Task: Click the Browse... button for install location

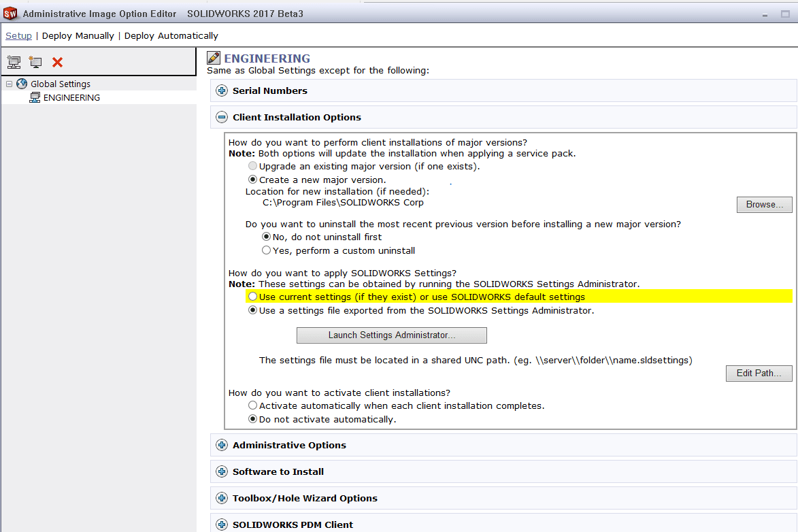Action: [x=765, y=205]
